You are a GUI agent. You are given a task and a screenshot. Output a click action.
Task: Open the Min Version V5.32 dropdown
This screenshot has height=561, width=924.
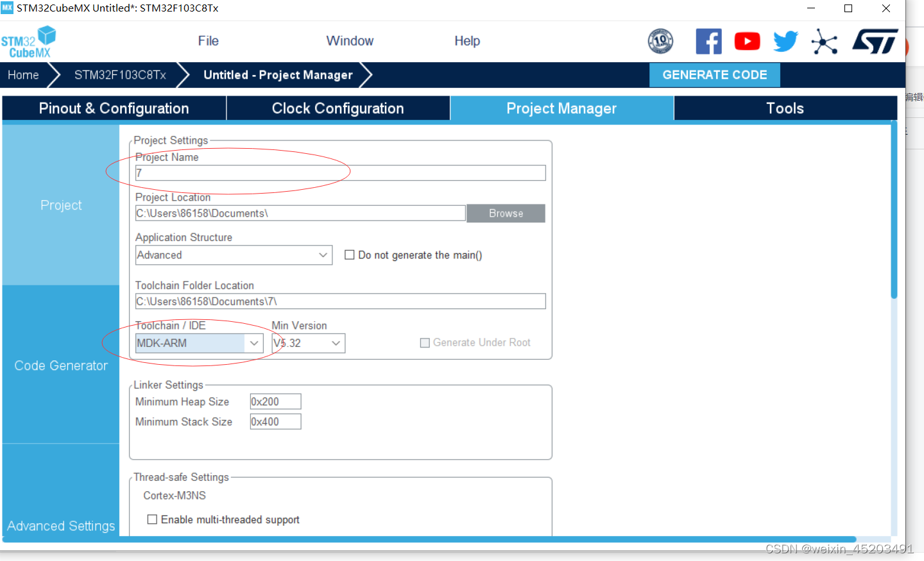pos(308,343)
